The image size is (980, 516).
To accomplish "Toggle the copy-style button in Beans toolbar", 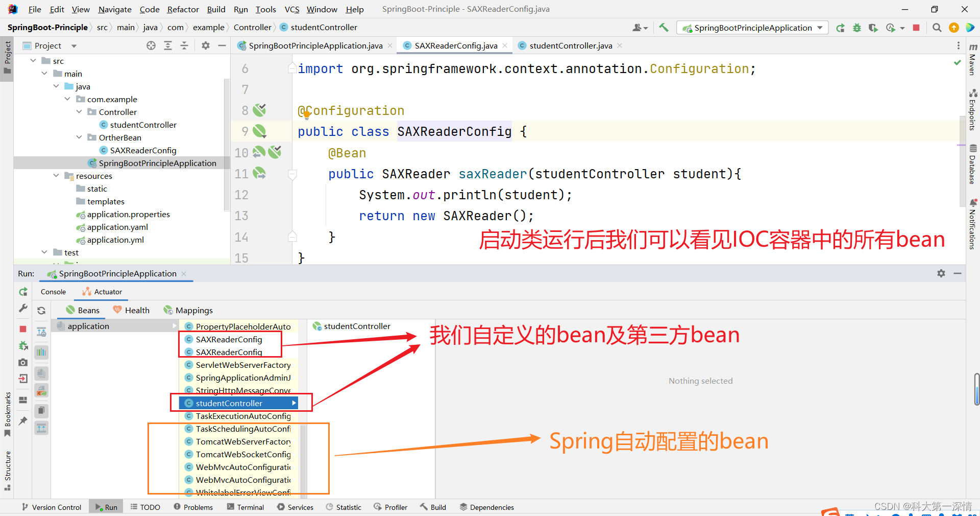I will click(x=41, y=410).
